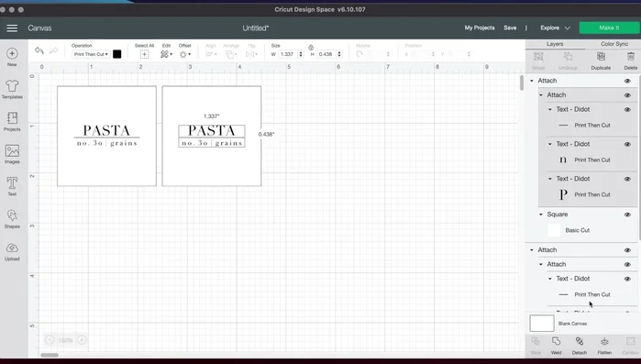This screenshot has height=364, width=641.
Task: Toggle visibility of the 'n' Text - Didot layer
Action: (x=627, y=144)
